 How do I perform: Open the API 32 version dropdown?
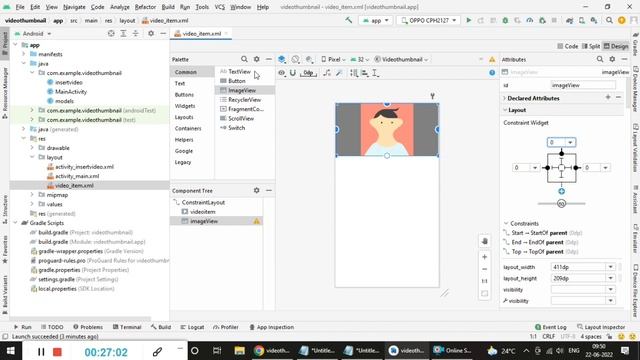point(359,60)
